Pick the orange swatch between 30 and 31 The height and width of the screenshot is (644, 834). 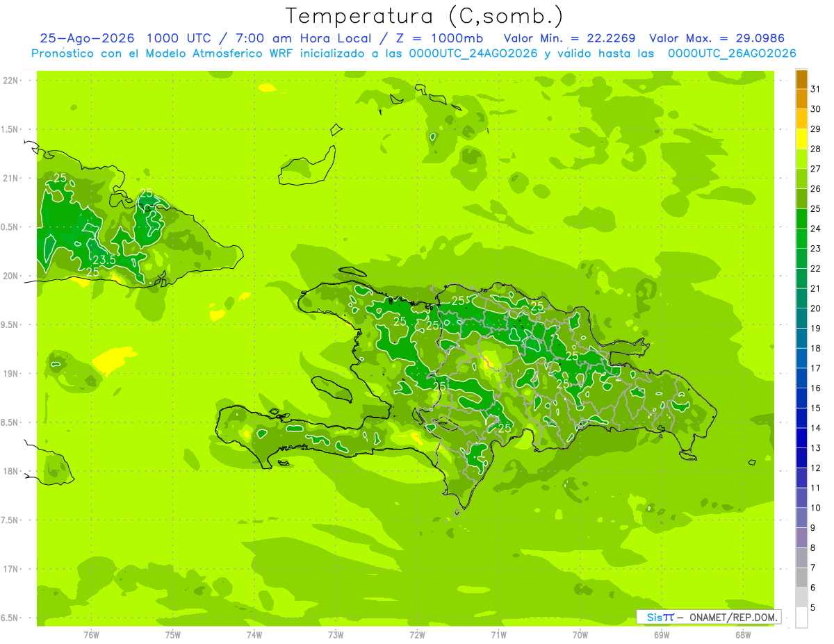pos(801,99)
